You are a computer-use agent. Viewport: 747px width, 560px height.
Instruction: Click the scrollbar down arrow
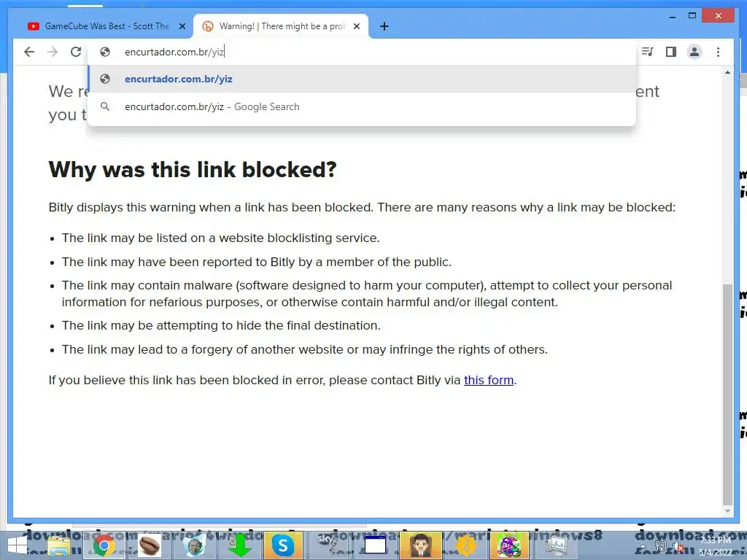727,511
